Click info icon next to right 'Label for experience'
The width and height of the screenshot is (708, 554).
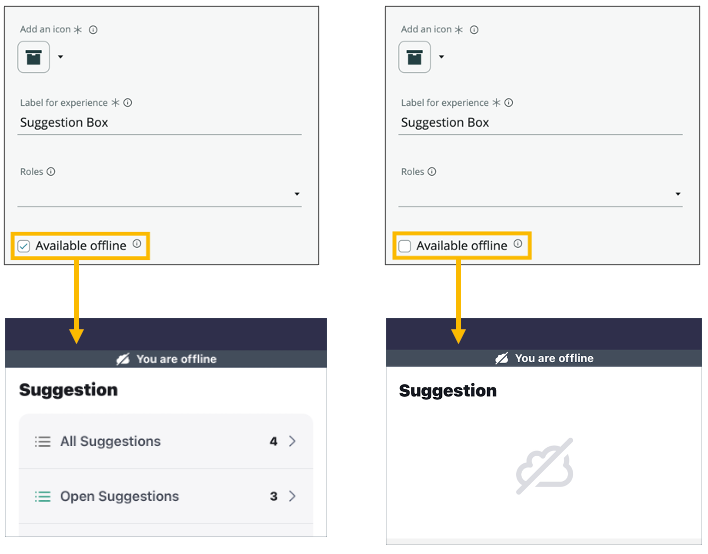coord(509,103)
